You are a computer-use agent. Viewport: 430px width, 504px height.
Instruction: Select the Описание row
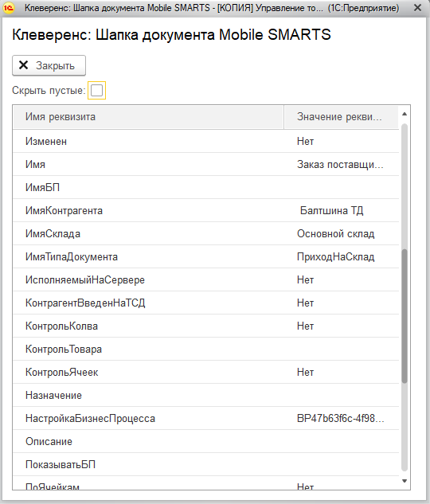pos(205,442)
